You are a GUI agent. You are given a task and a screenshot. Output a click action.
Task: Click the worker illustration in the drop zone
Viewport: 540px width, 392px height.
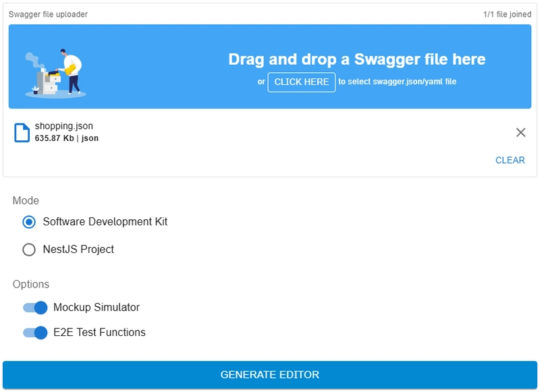[x=56, y=73]
